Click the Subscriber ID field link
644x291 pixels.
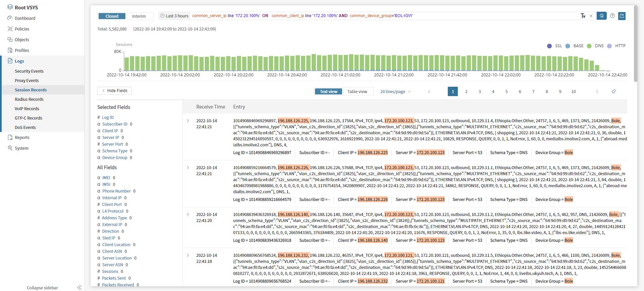pos(115,124)
